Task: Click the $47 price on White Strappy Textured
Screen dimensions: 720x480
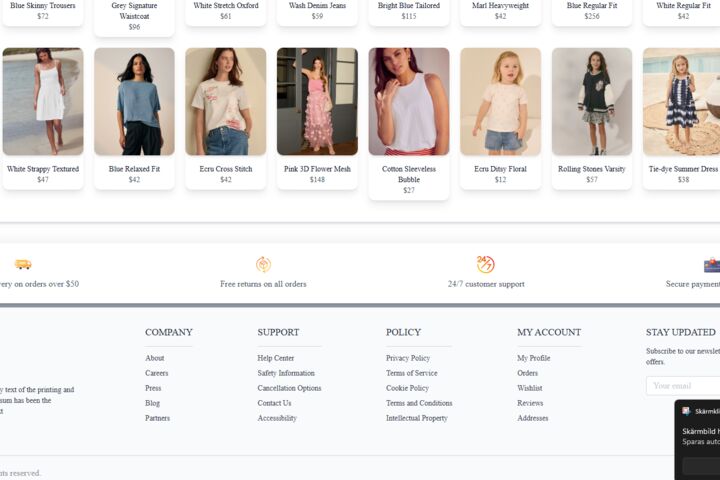Action: pos(43,180)
